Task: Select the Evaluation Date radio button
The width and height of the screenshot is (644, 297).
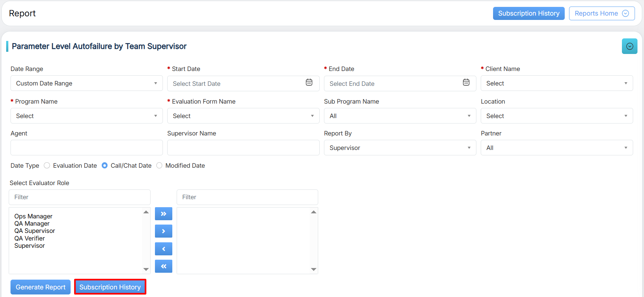Action: tap(47, 166)
